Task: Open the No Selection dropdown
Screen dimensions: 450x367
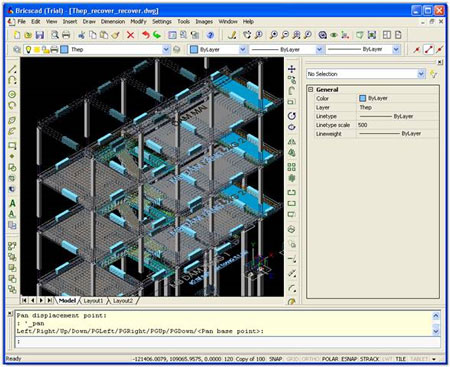Action: (421, 74)
